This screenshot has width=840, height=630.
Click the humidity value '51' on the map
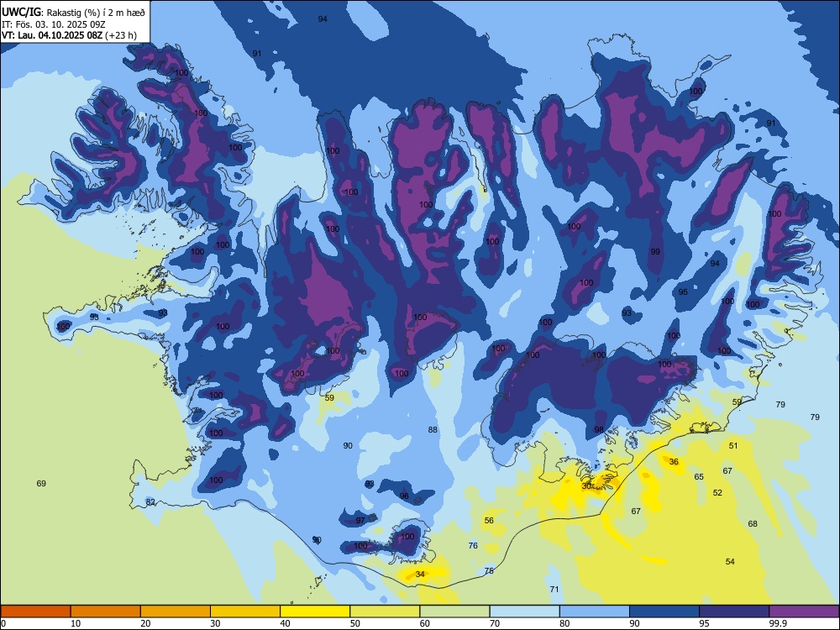point(733,446)
